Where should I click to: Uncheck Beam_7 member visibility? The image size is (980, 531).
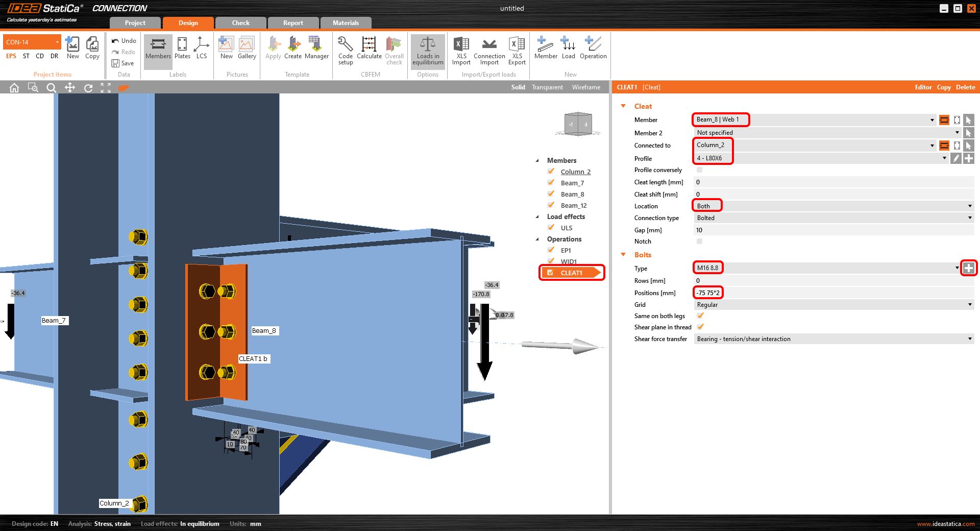pos(551,183)
